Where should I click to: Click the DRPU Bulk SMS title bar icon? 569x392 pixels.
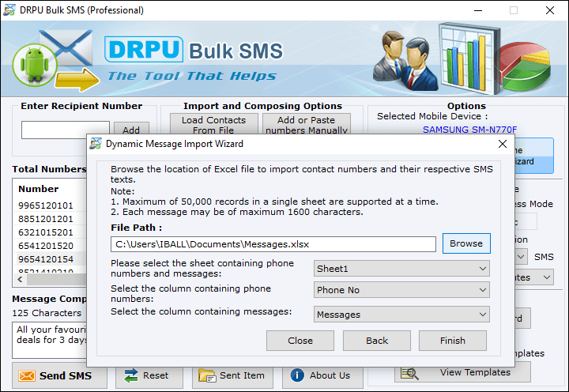point(9,10)
